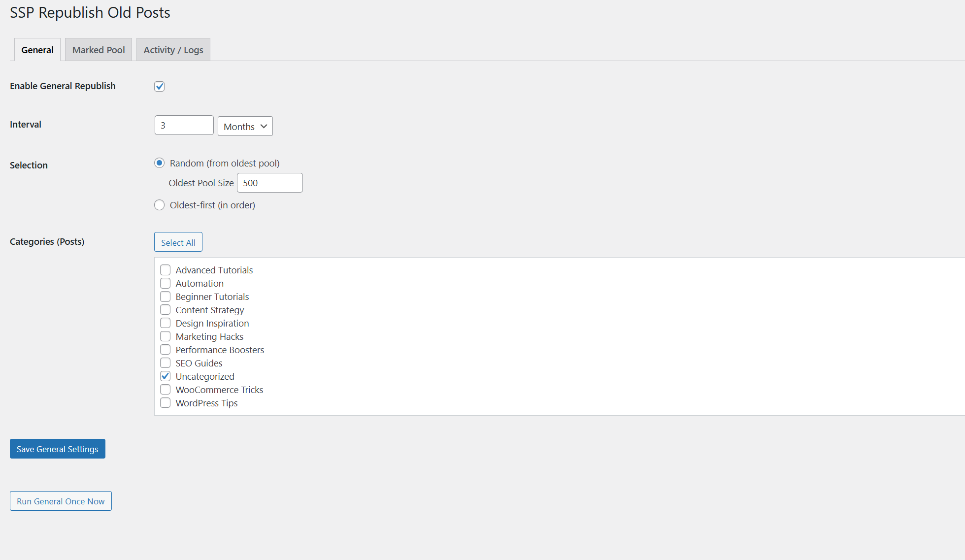This screenshot has width=965, height=560.
Task: Click Save General Settings button
Action: pyautogui.click(x=58, y=449)
